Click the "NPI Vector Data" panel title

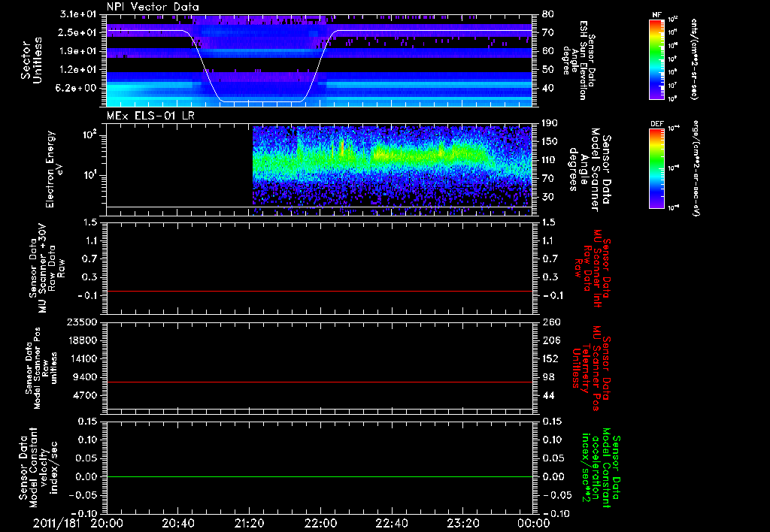[x=153, y=7]
